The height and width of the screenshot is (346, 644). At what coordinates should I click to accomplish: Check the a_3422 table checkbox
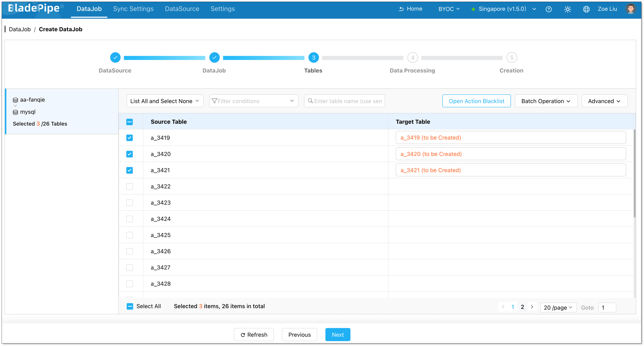pos(130,186)
